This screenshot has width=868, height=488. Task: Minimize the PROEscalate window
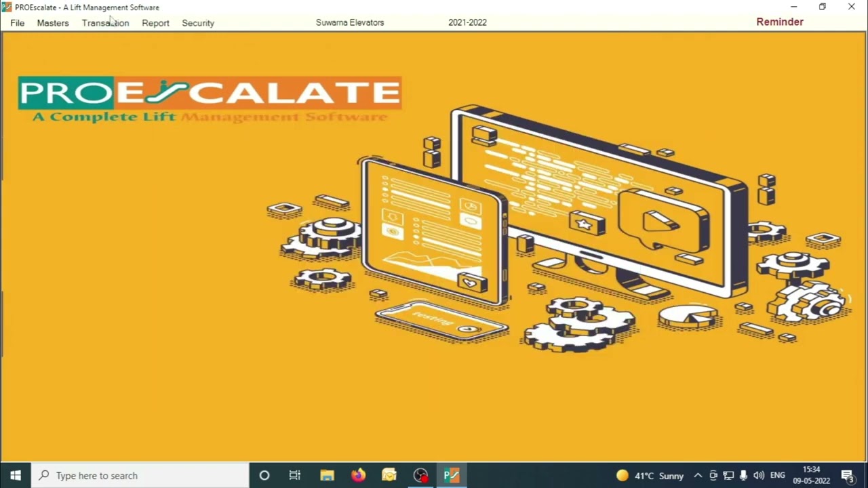point(793,7)
